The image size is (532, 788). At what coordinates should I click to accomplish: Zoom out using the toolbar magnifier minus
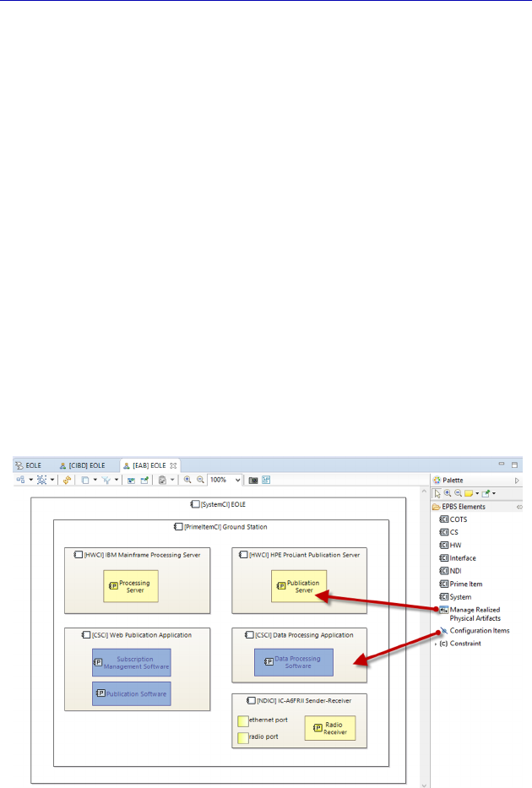200,480
